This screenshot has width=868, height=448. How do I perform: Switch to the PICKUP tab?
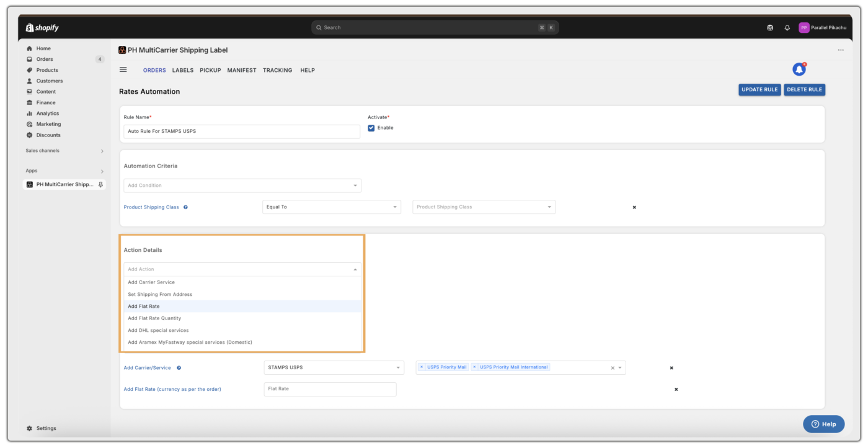coord(210,70)
